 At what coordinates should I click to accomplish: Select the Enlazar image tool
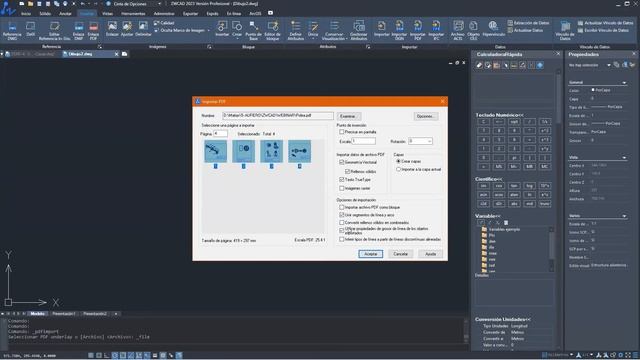(112, 29)
